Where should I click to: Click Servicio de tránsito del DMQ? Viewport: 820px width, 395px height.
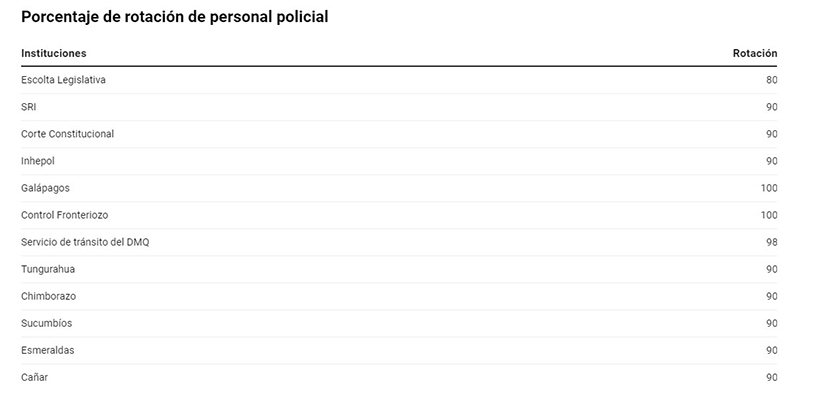(x=85, y=242)
